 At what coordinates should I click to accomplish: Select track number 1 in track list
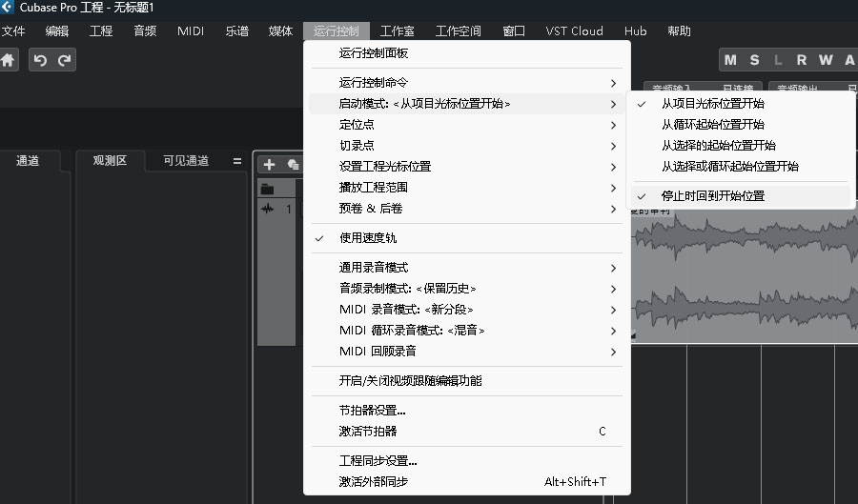[288, 209]
